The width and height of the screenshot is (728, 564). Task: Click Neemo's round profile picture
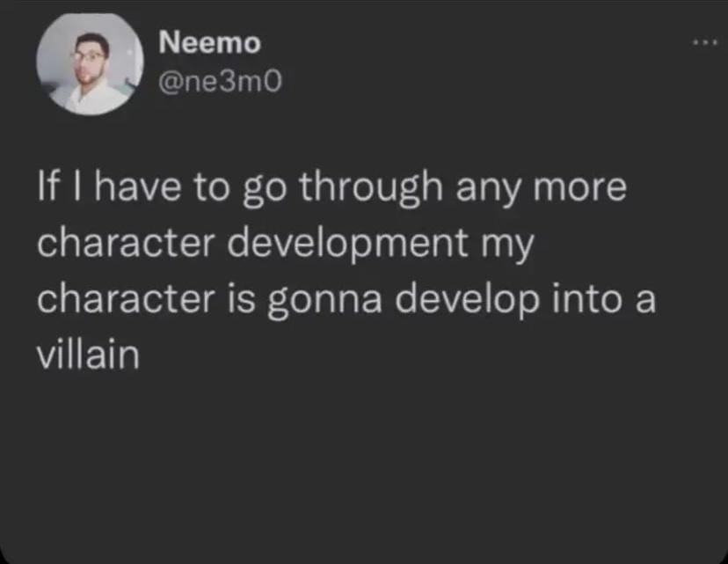(91, 63)
